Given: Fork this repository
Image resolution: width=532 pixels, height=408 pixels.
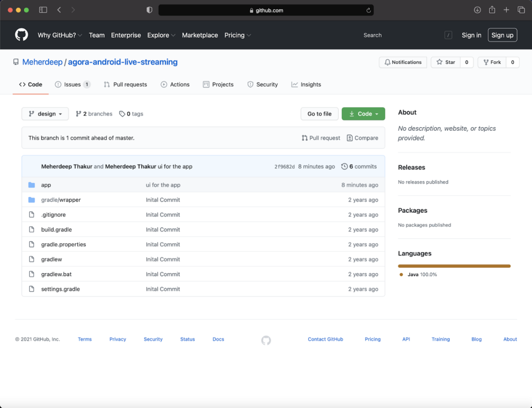Looking at the screenshot, I should pos(492,62).
